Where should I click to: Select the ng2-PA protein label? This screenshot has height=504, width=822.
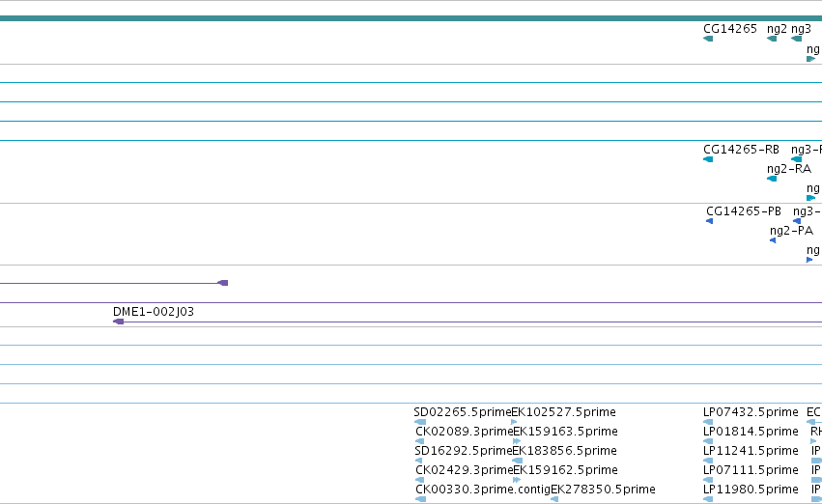[x=792, y=231]
